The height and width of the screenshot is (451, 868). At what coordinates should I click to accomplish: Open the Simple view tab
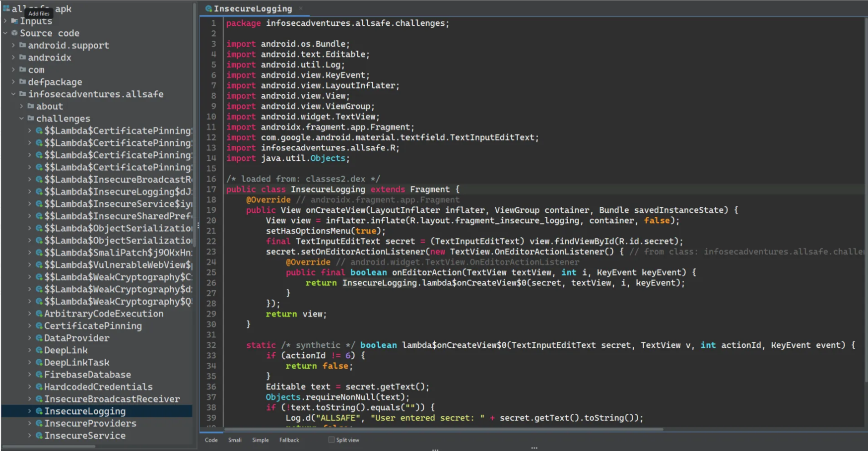click(x=260, y=440)
